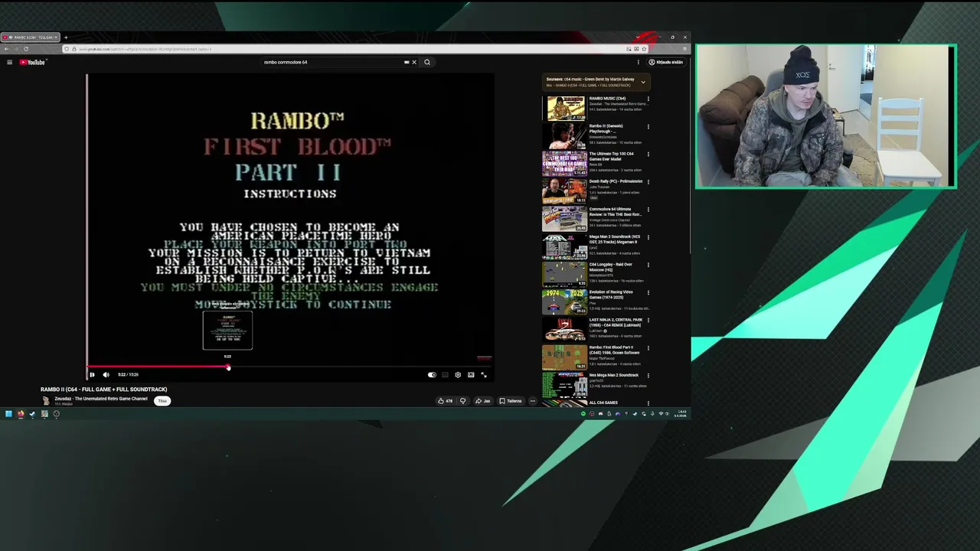Click the taskbar clock
Viewport: 980px width, 551px height.
(681, 414)
